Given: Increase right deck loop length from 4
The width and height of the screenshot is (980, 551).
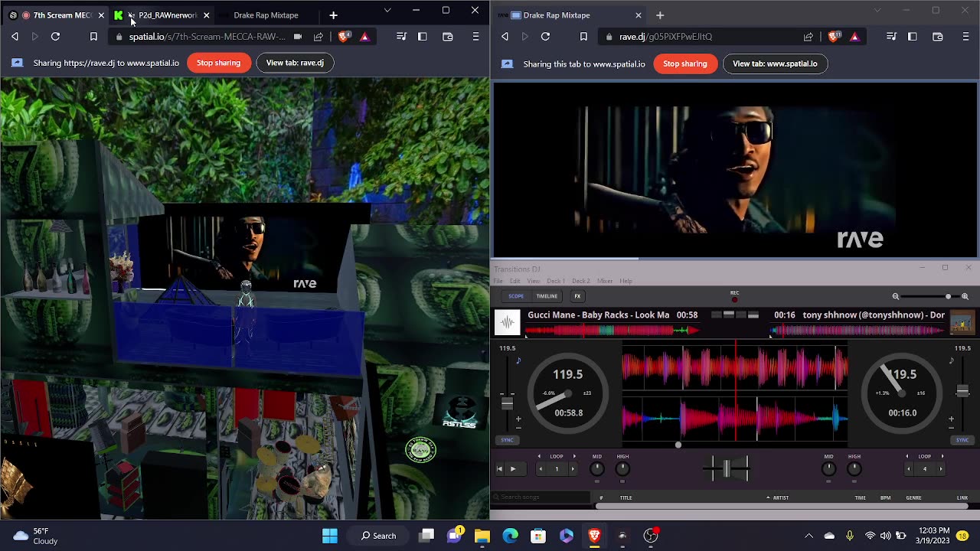Looking at the screenshot, I should pyautogui.click(x=941, y=468).
